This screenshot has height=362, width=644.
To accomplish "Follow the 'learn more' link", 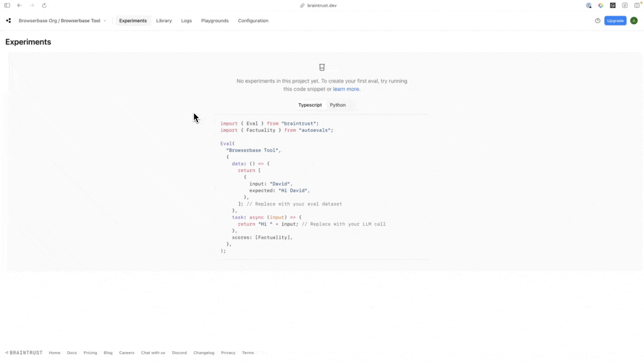I will tap(346, 89).
